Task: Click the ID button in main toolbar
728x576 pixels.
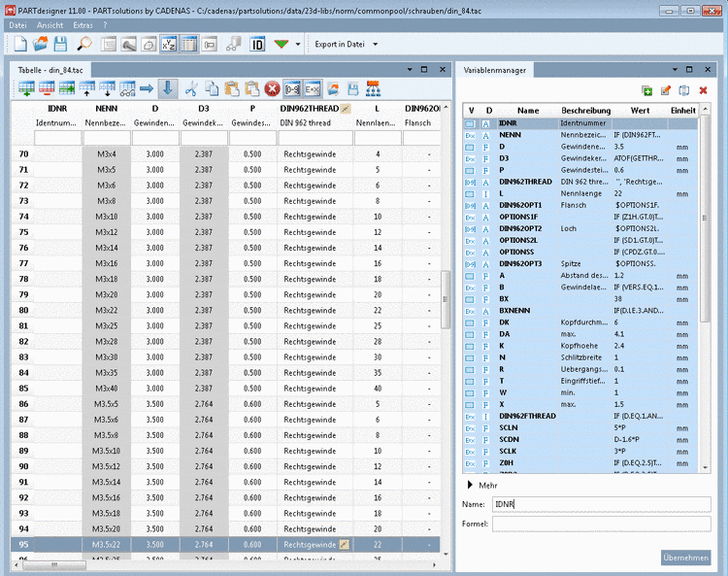Action: point(257,44)
